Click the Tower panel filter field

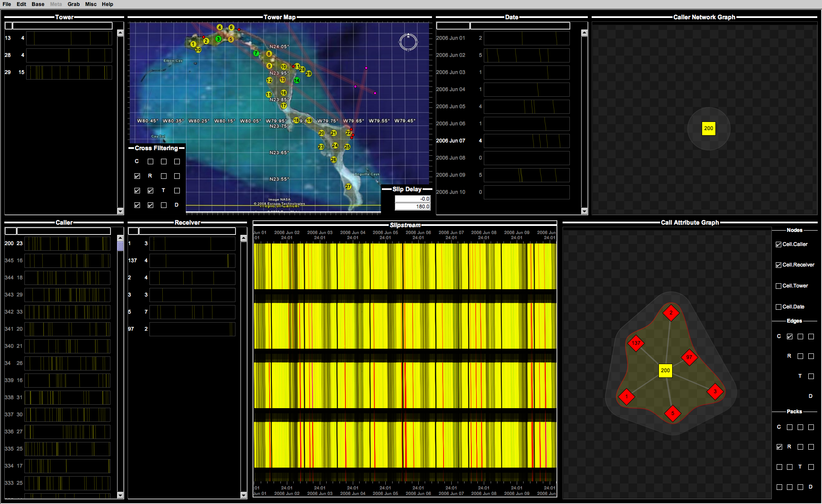(x=63, y=26)
